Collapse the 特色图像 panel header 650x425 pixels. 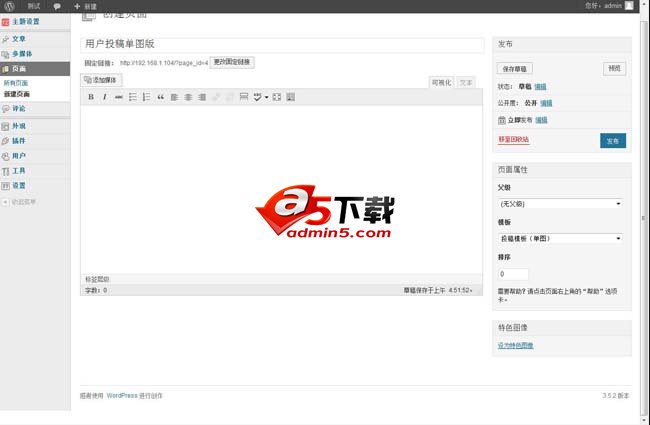click(562, 328)
